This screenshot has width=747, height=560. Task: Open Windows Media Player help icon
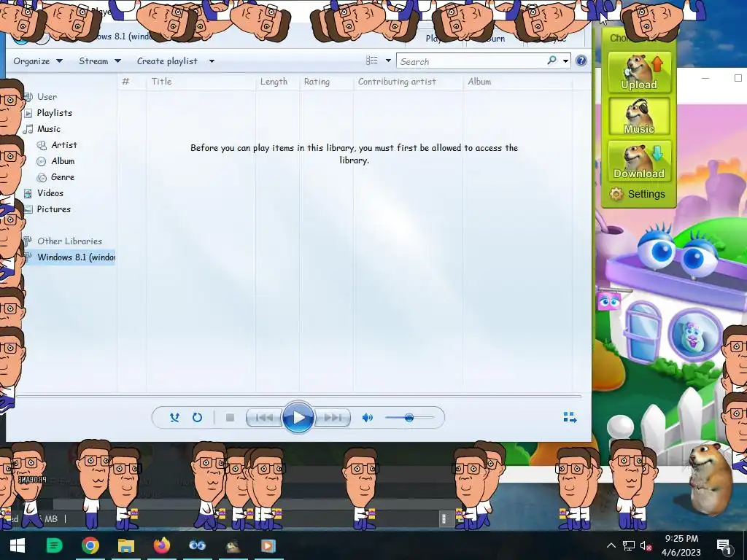(581, 61)
